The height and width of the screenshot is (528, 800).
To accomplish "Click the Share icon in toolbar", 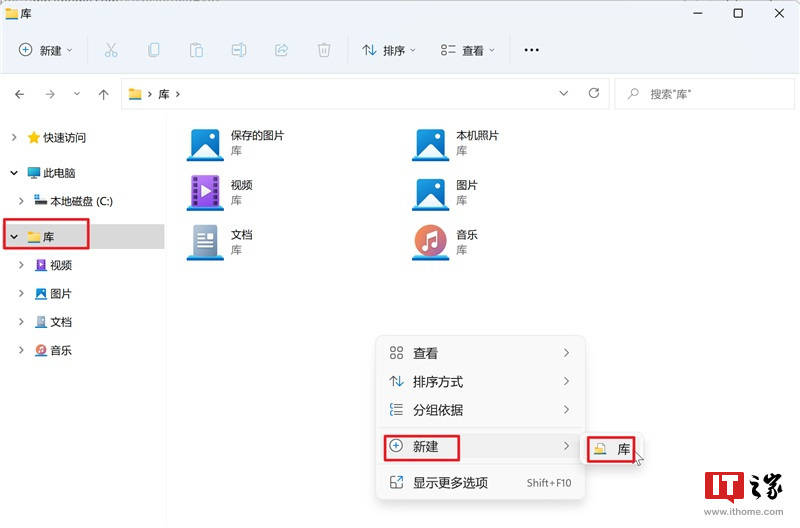I will (281, 50).
